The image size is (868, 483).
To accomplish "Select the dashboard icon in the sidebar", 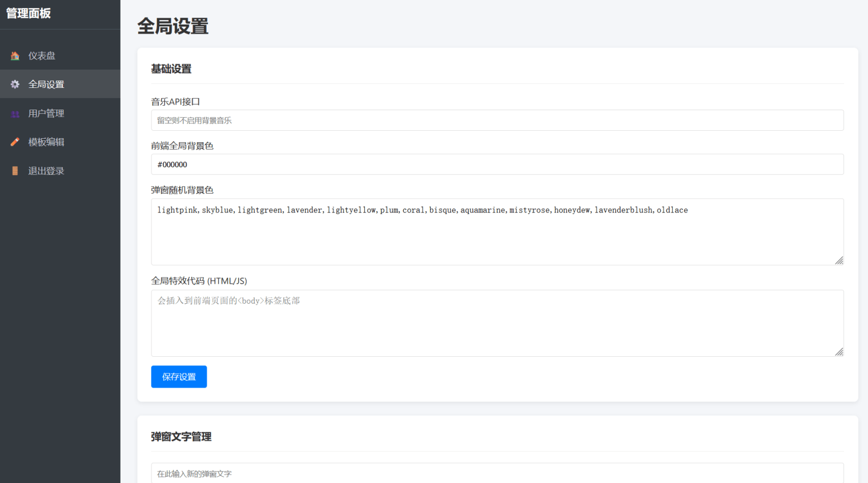I will click(x=14, y=55).
